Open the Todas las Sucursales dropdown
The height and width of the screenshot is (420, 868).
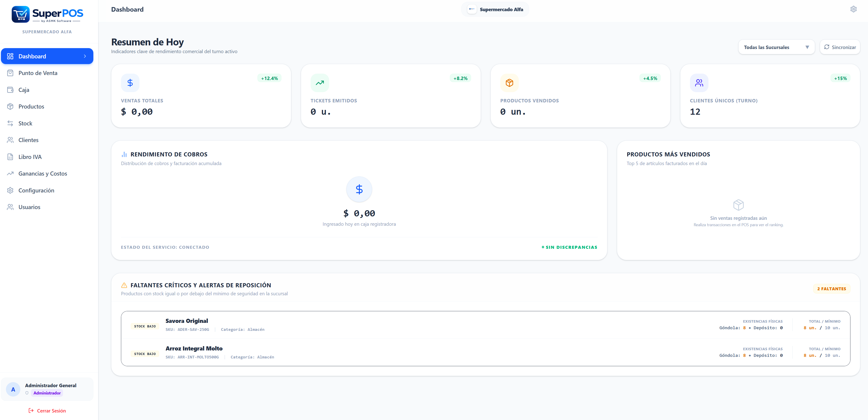click(x=776, y=47)
